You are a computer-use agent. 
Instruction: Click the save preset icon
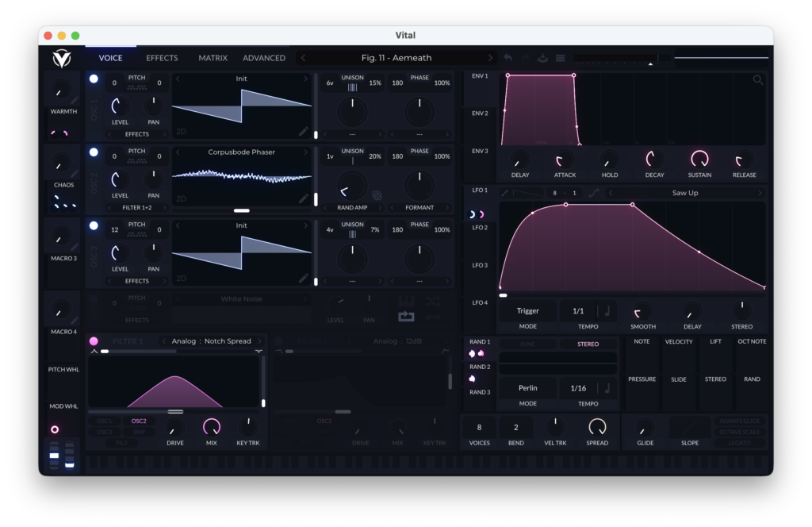542,58
